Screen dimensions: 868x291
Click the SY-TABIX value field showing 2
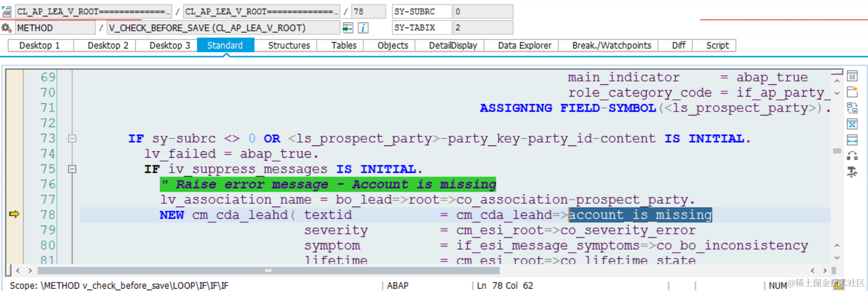pyautogui.click(x=483, y=28)
